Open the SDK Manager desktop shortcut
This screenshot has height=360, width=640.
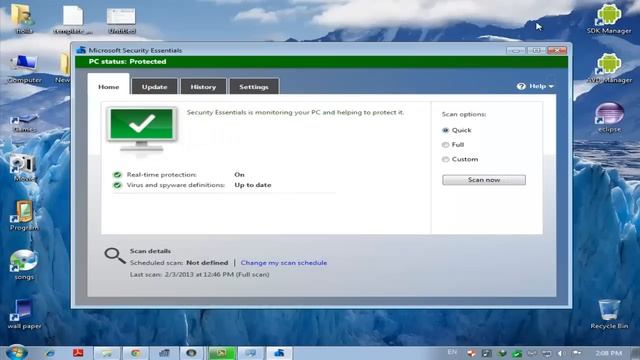point(609,19)
